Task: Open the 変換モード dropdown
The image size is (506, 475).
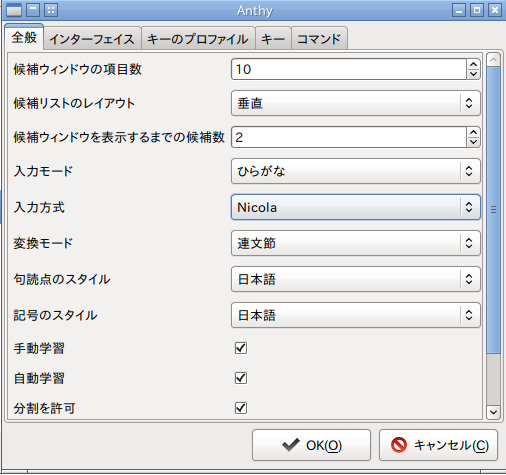Action: (356, 243)
